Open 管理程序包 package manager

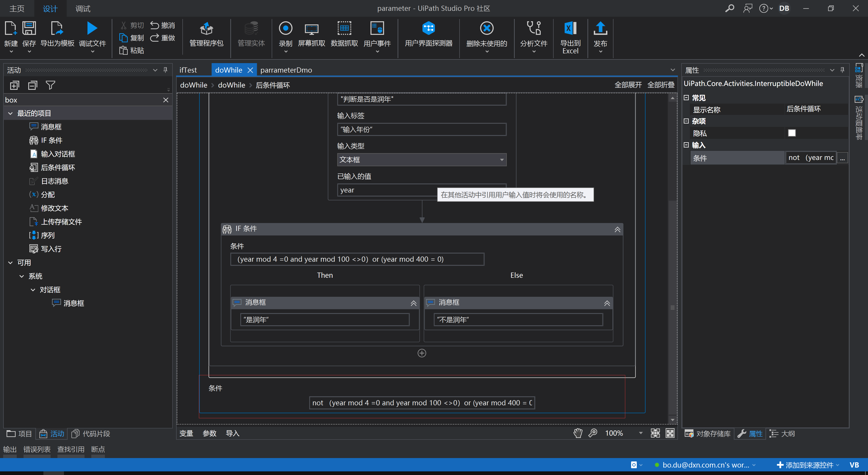click(x=206, y=35)
